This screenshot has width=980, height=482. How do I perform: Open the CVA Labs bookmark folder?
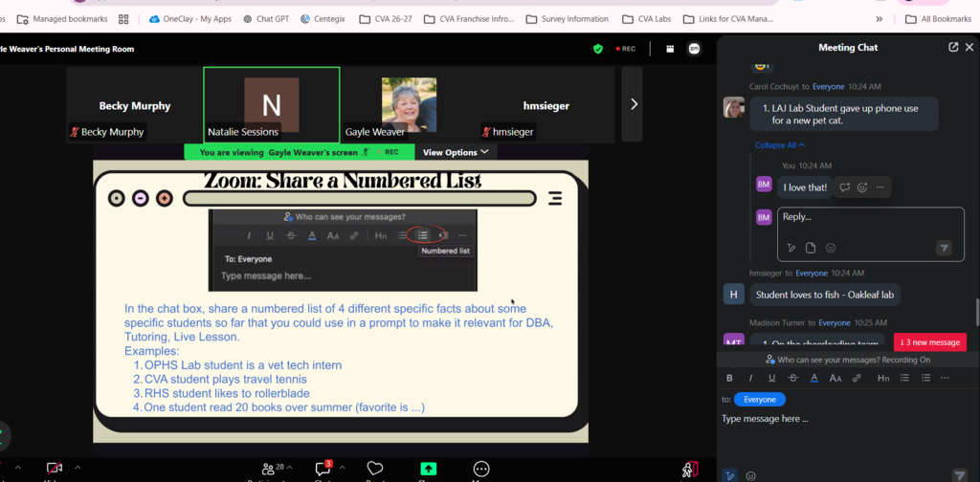(x=646, y=19)
